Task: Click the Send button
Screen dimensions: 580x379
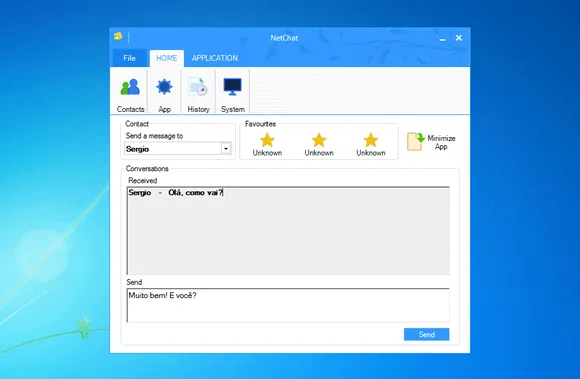Action: pyautogui.click(x=426, y=334)
